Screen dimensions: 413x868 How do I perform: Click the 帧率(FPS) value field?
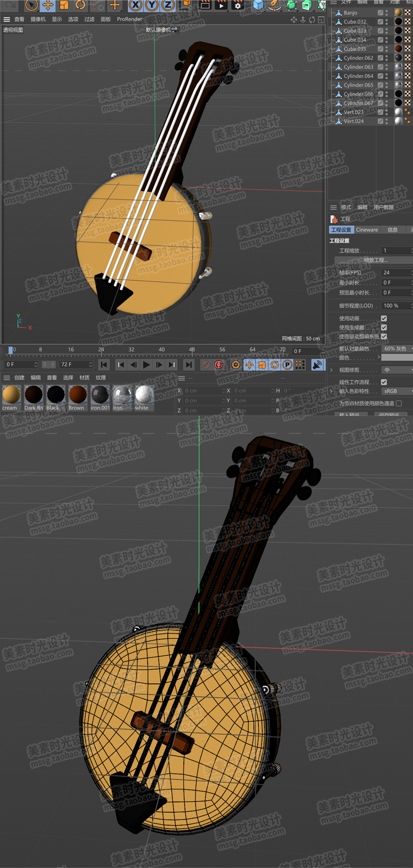tap(397, 273)
